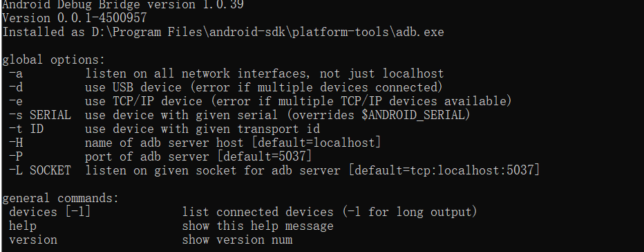
Task: Click the -H server host option
Action: pos(16,143)
